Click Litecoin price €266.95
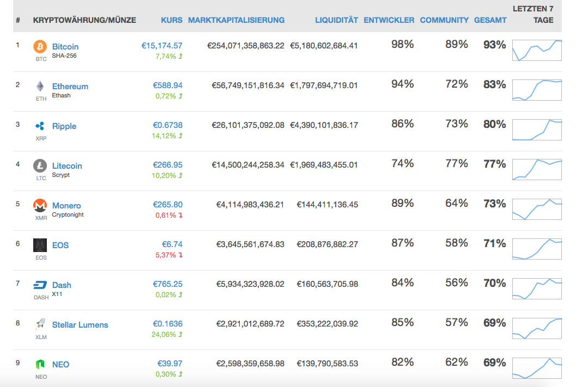This screenshot has height=387, width=588. pyautogui.click(x=168, y=165)
